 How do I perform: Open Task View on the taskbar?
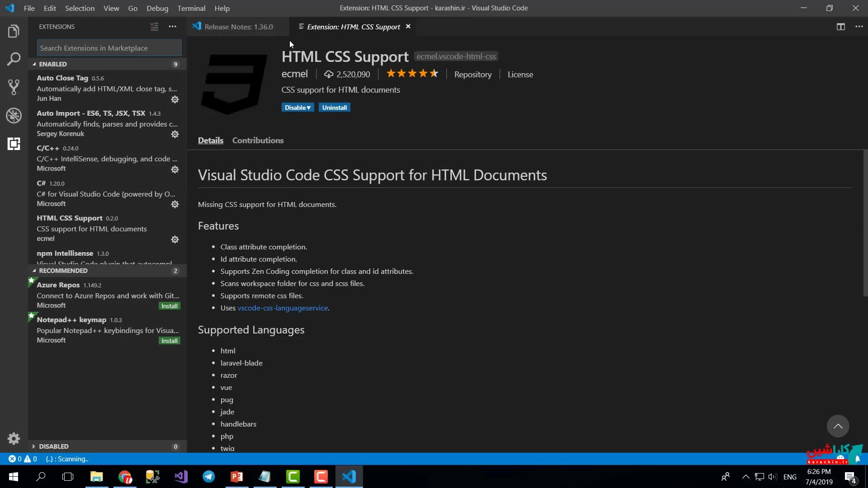[x=68, y=477]
